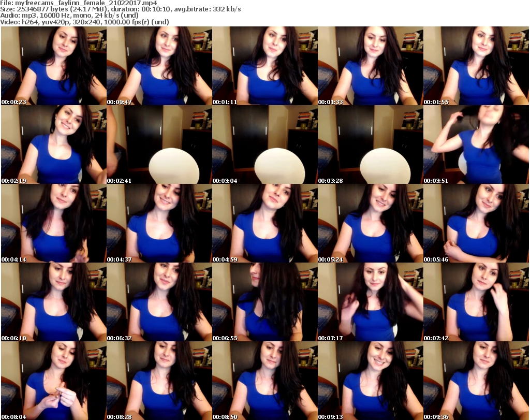Select the thumbnail frame at 00:06:55

point(265,302)
